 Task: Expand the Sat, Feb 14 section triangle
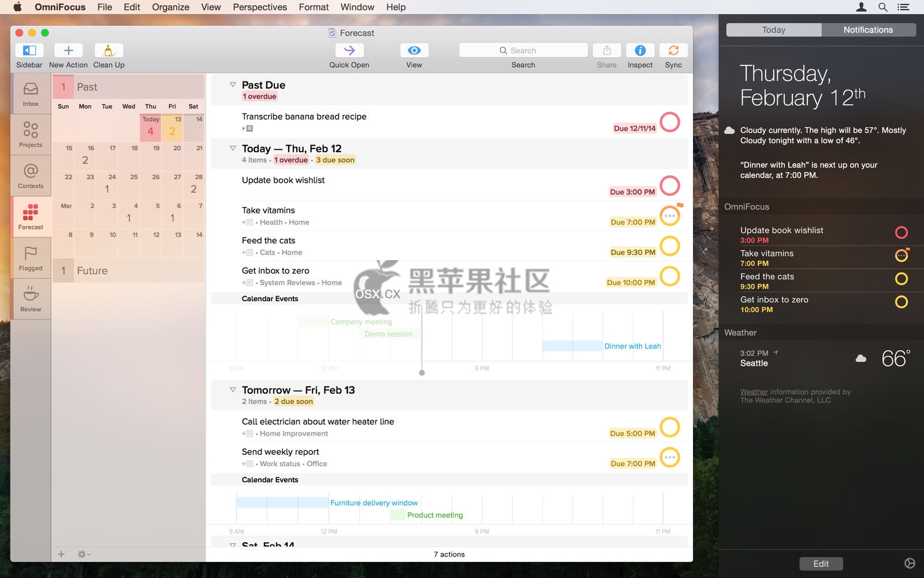233,544
